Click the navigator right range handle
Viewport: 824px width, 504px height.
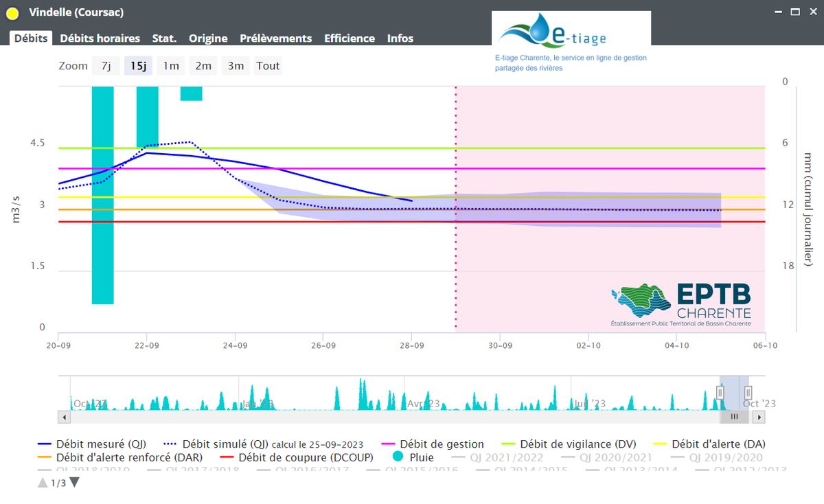[x=748, y=393]
